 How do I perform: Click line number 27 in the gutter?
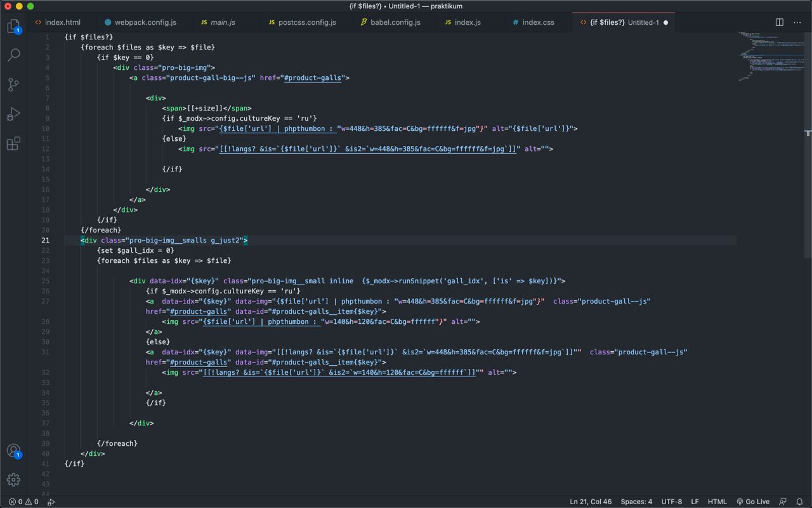[x=45, y=301]
